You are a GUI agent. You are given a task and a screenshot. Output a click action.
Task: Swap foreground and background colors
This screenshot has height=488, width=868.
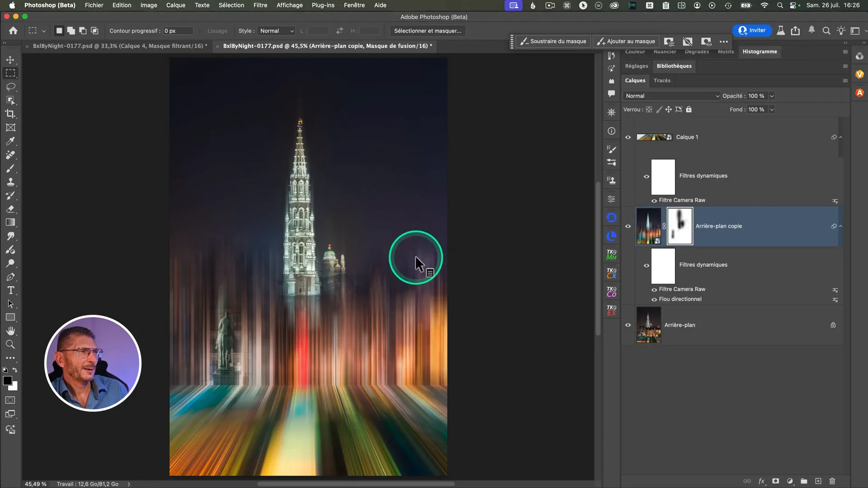pos(15,370)
